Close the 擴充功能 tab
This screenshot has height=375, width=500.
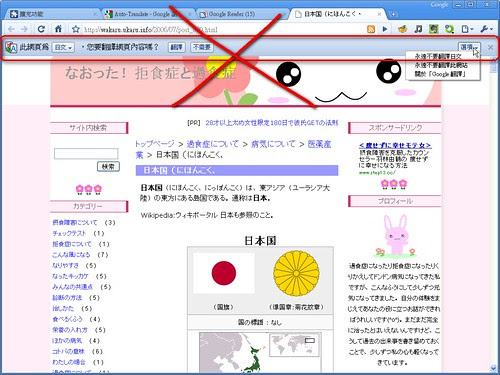(x=95, y=14)
